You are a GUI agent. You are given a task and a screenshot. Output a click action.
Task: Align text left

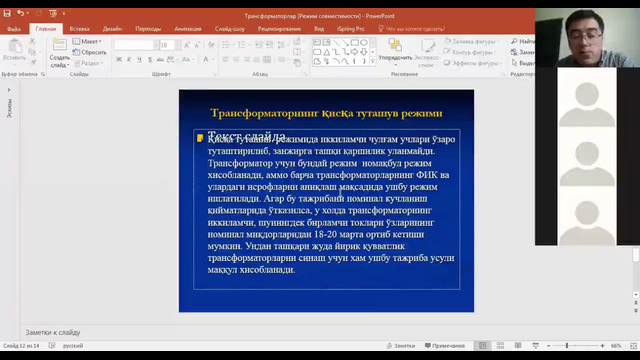[226, 60]
